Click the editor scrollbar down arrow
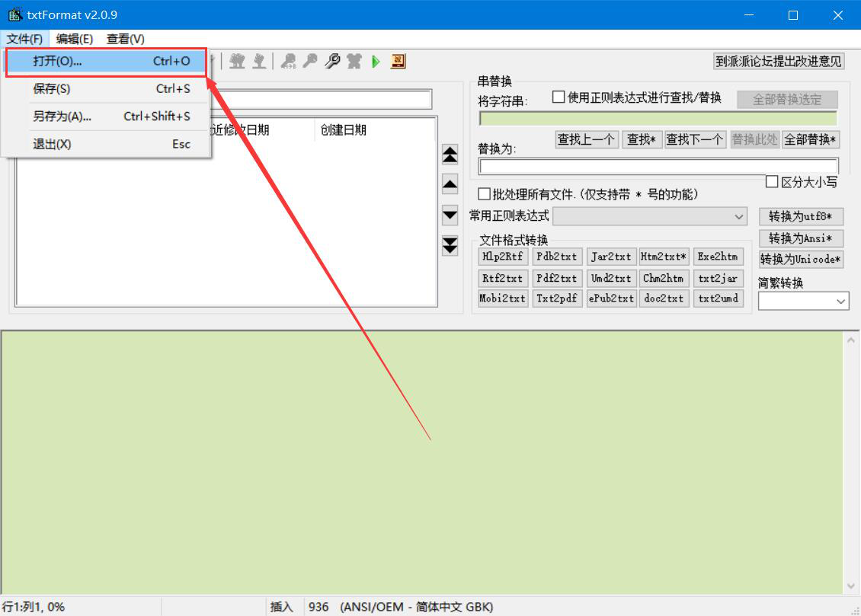Image resolution: width=861 pixels, height=616 pixels. point(850,586)
